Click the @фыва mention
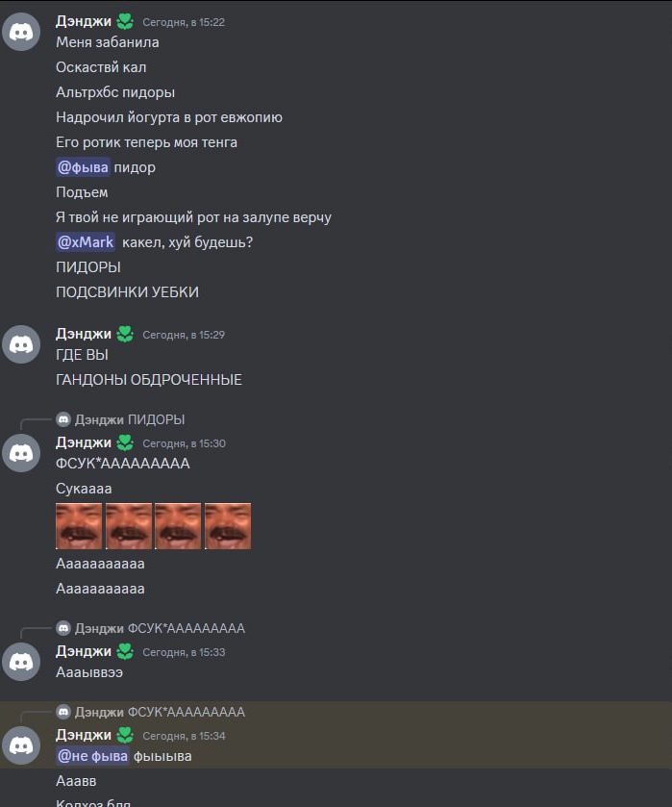 tap(83, 167)
